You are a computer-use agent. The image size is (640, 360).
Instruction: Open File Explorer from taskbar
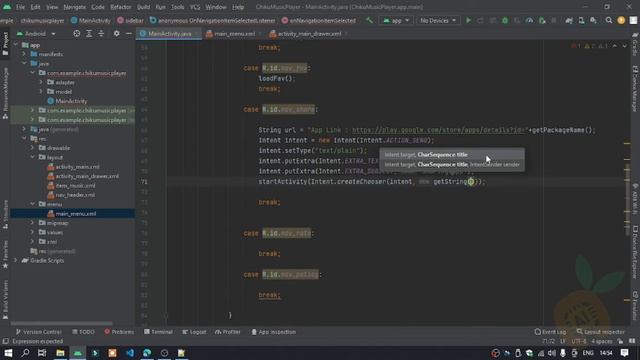(x=60, y=353)
